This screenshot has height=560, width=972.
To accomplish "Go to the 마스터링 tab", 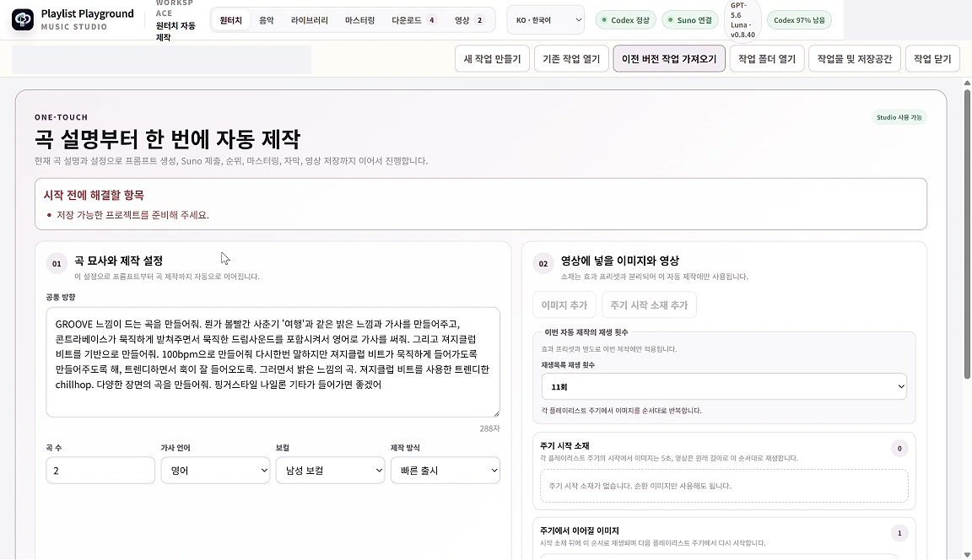I will pyautogui.click(x=359, y=20).
